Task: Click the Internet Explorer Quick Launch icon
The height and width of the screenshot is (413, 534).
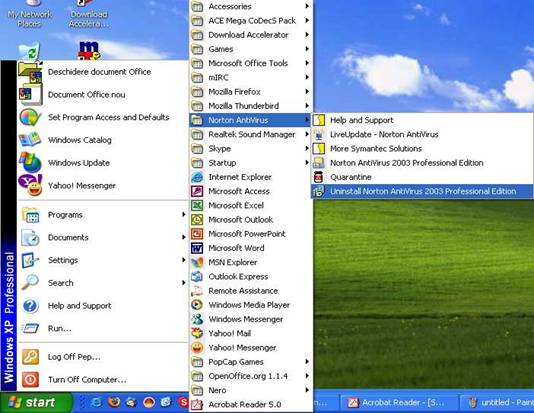Action: 96,402
